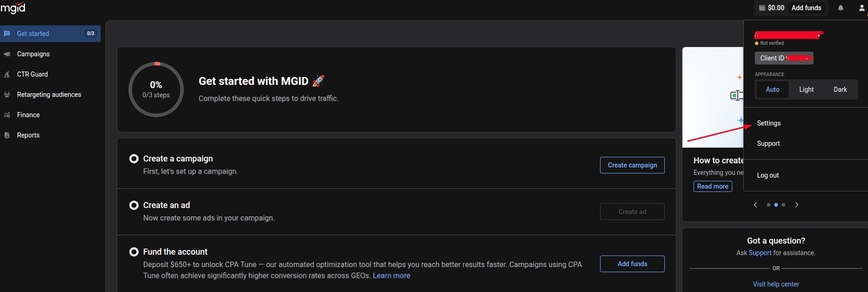This screenshot has width=868, height=292.
Task: Click the user profile icon
Action: click(862, 8)
